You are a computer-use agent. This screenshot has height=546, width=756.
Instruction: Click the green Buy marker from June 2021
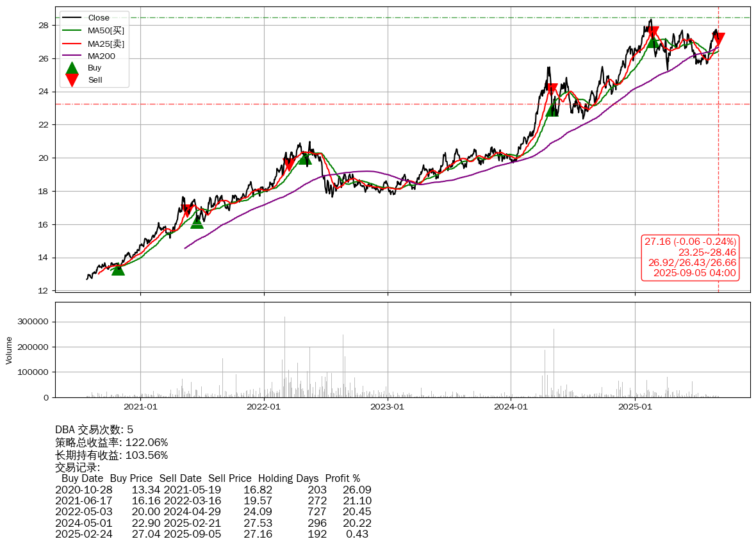click(197, 222)
